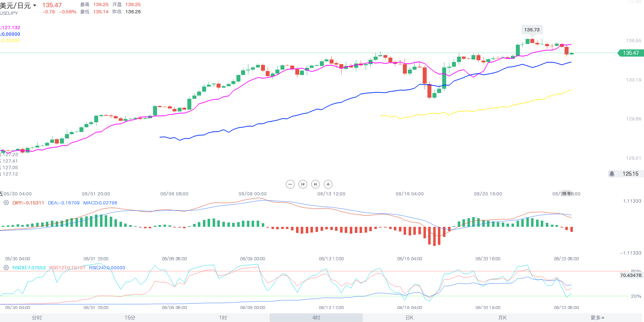The image size is (644, 322).
Task: Switch to the 分时 chart tab
Action: 37,318
